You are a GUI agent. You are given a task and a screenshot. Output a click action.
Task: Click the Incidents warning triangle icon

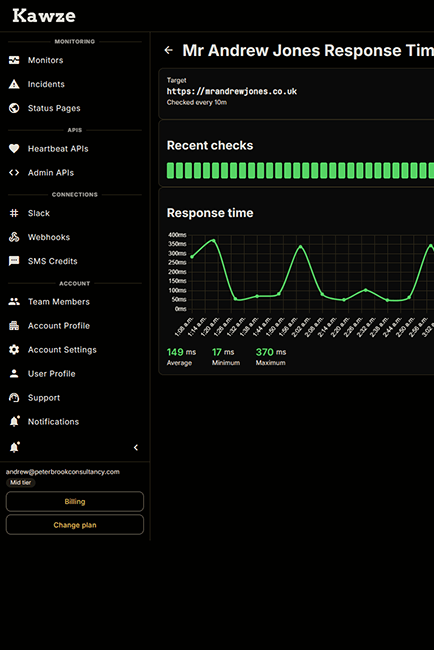[x=14, y=84]
